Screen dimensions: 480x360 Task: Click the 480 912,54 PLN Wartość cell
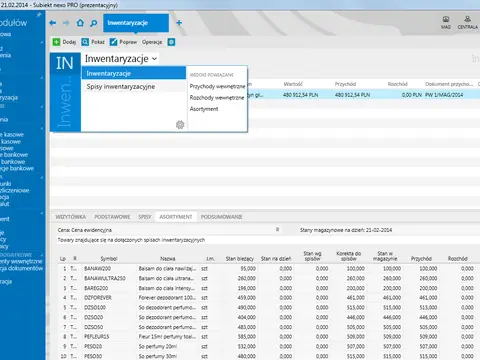coord(300,95)
